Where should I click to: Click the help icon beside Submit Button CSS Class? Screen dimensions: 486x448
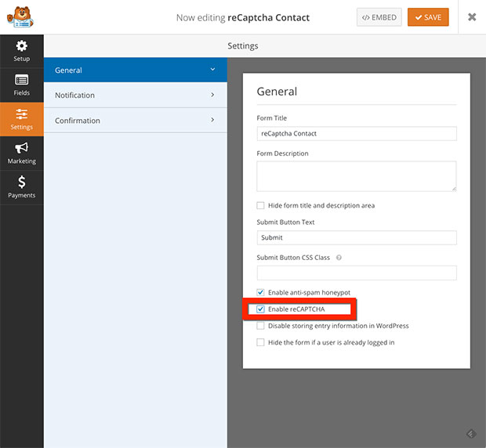(x=339, y=258)
